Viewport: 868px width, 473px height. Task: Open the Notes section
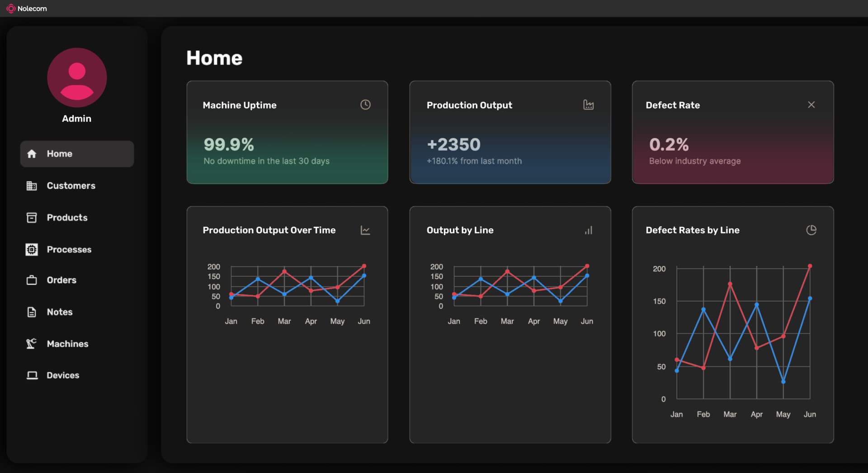tap(59, 312)
